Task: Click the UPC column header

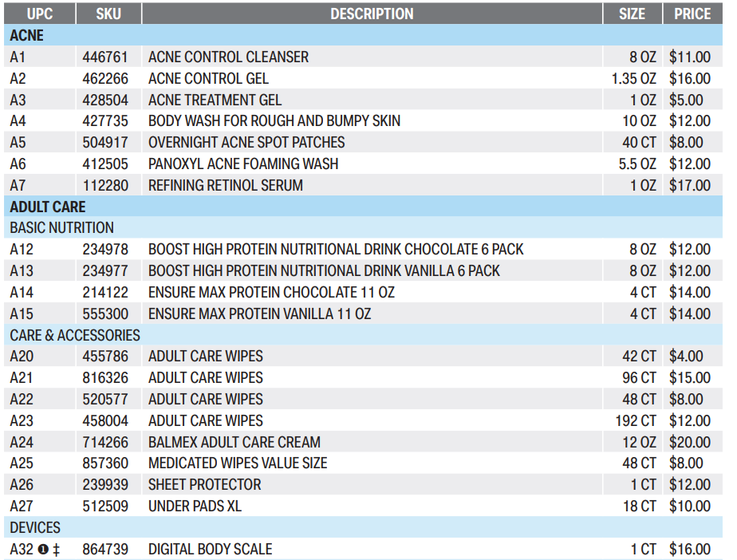Action: (x=39, y=14)
